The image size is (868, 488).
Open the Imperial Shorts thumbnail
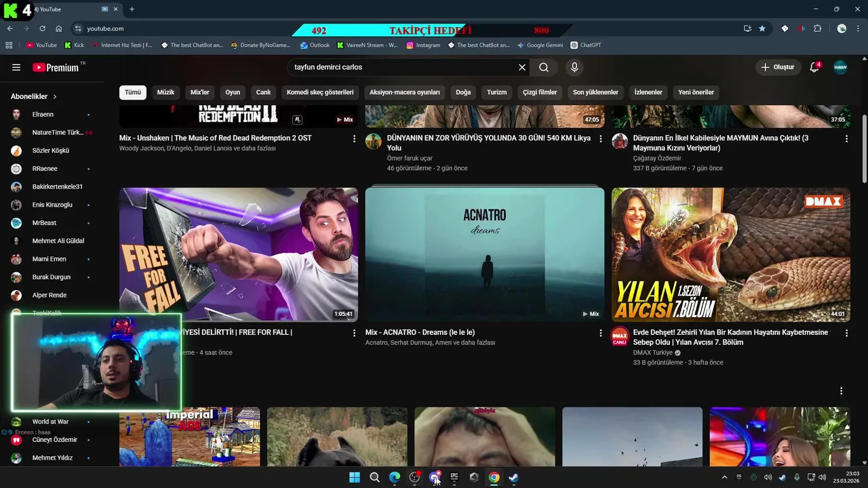190,436
